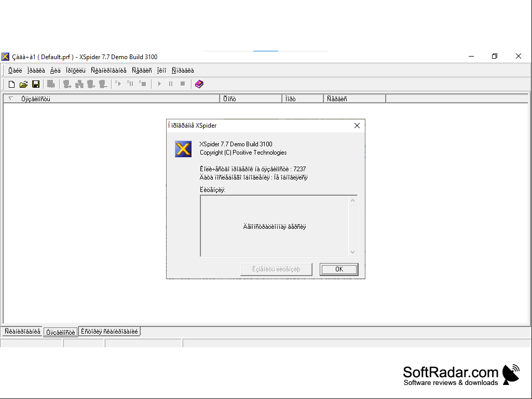Viewport: 532px width, 399px height.
Task: Click the greyed 'Èçìåíèòü ëèöåíçèþ' change license button
Action: (276, 269)
